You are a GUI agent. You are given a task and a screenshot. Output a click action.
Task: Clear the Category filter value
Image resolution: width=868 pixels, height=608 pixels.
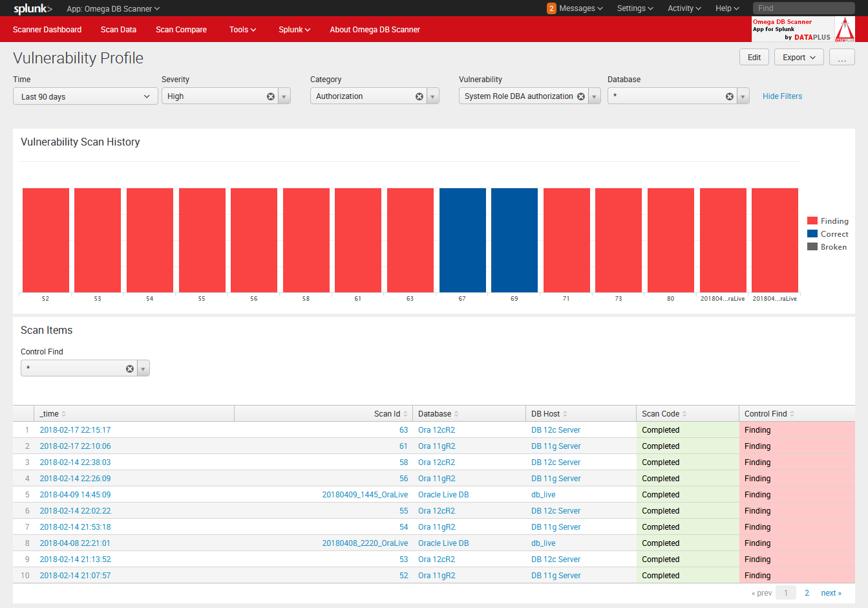click(x=419, y=95)
